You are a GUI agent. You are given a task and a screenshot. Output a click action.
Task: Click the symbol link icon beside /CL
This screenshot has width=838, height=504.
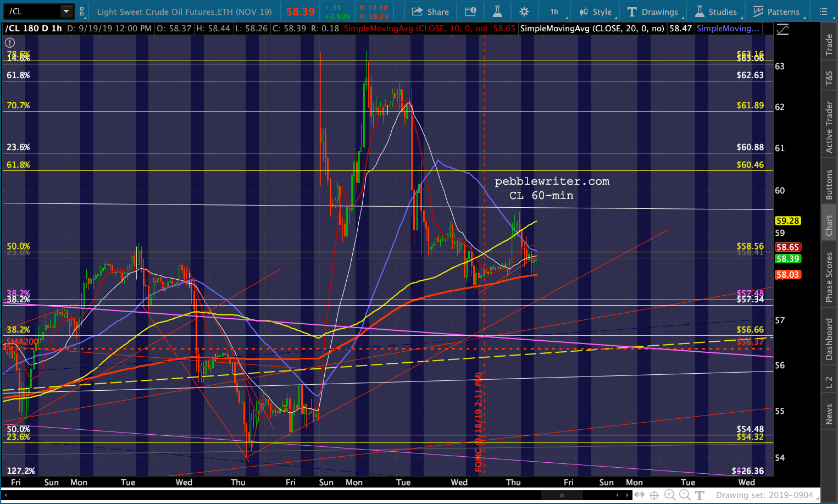tap(82, 12)
